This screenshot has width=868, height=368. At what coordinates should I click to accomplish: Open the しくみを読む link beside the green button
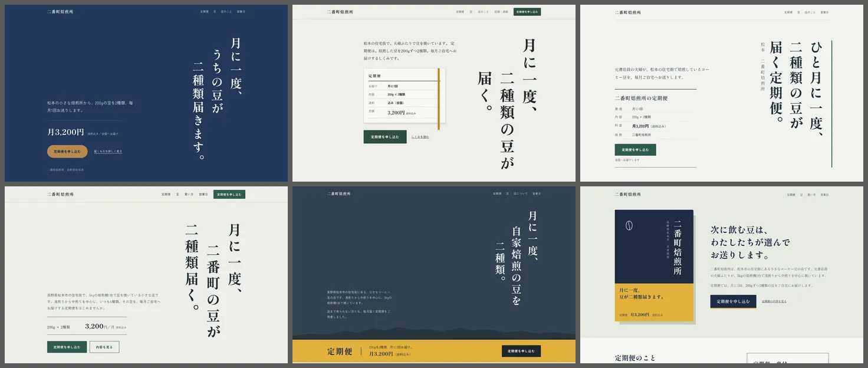(x=420, y=137)
